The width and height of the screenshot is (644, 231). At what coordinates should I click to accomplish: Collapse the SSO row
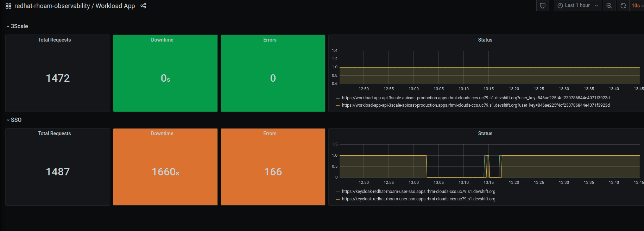[x=14, y=120]
